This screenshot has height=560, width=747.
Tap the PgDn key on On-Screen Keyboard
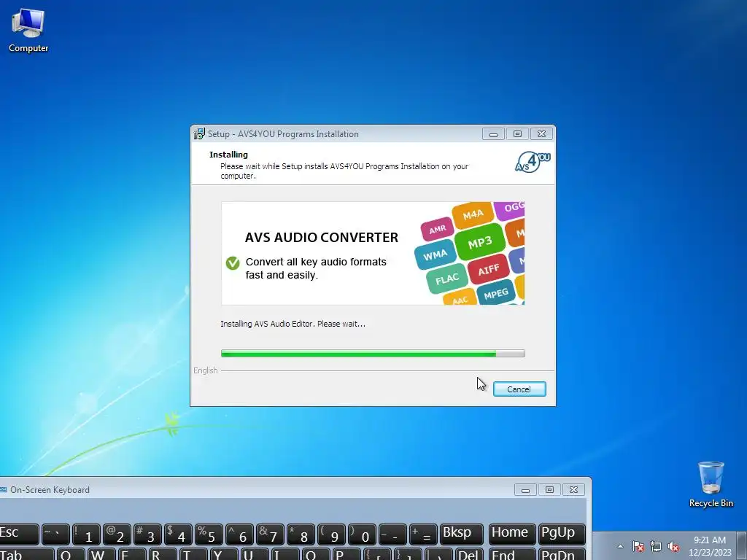click(x=562, y=554)
